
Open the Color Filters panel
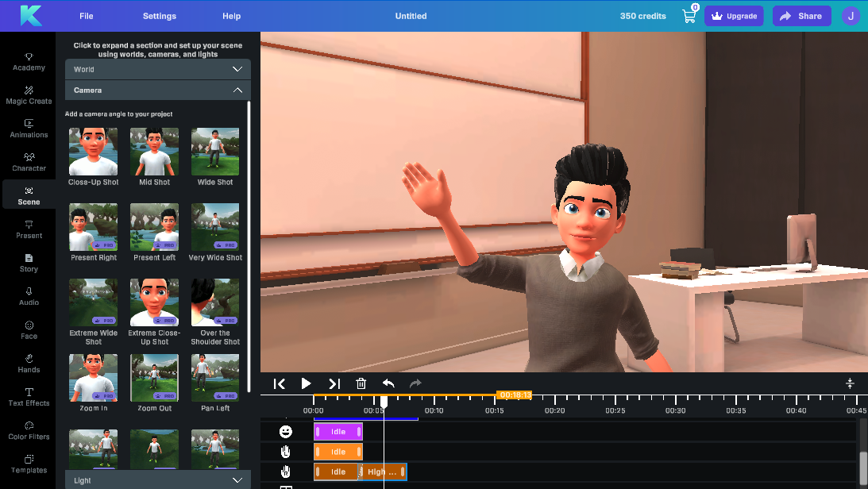point(29,429)
